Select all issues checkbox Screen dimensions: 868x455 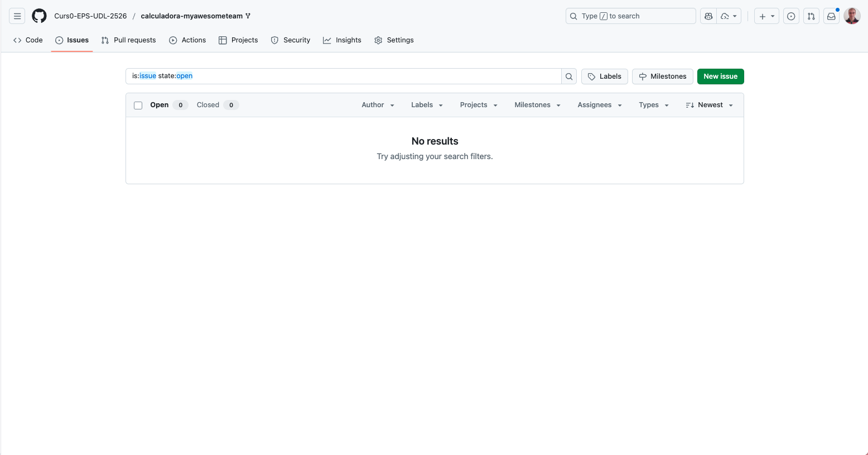pos(138,105)
